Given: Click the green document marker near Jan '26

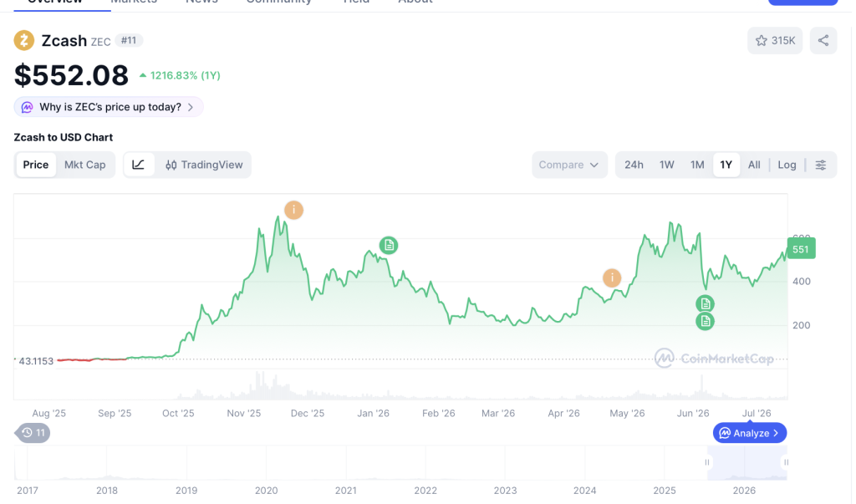Looking at the screenshot, I should pos(389,245).
